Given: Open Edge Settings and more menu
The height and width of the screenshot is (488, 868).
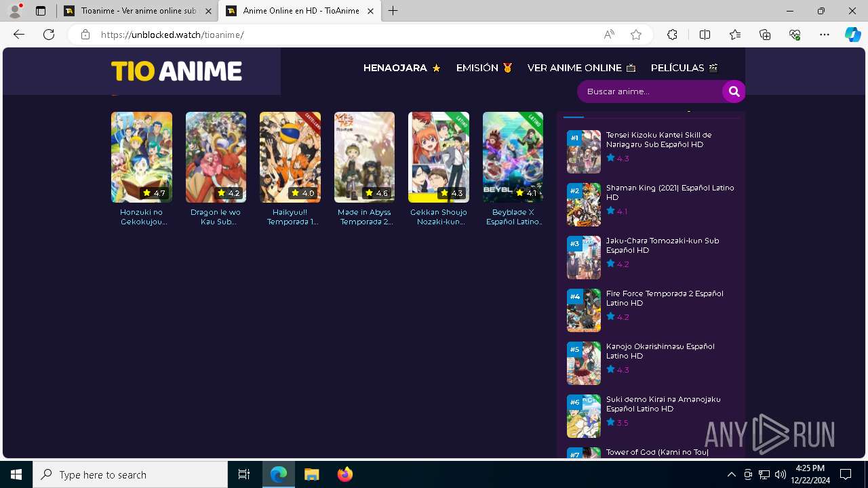Looking at the screenshot, I should [825, 35].
